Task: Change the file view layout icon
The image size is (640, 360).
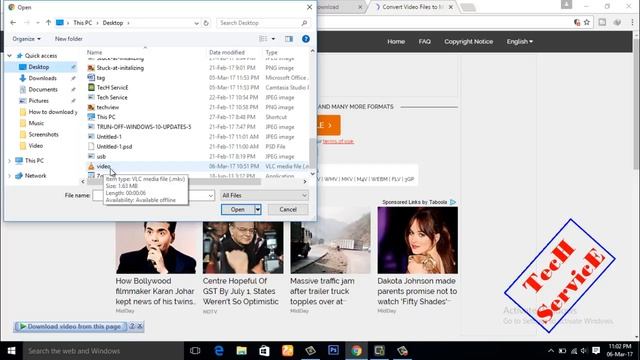Action: (263, 39)
